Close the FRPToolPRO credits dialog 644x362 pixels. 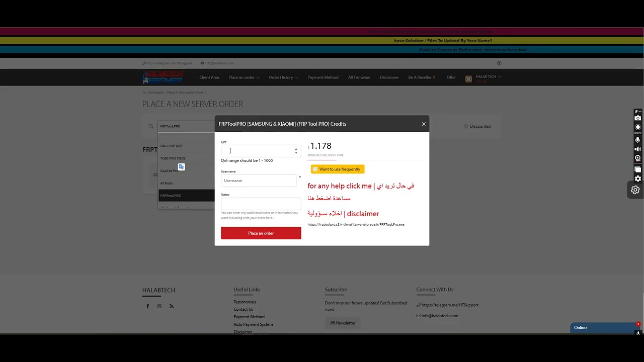tap(424, 124)
